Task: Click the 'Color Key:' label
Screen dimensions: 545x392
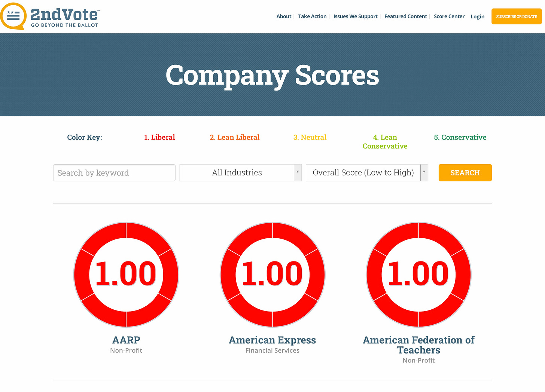Action: coord(85,137)
